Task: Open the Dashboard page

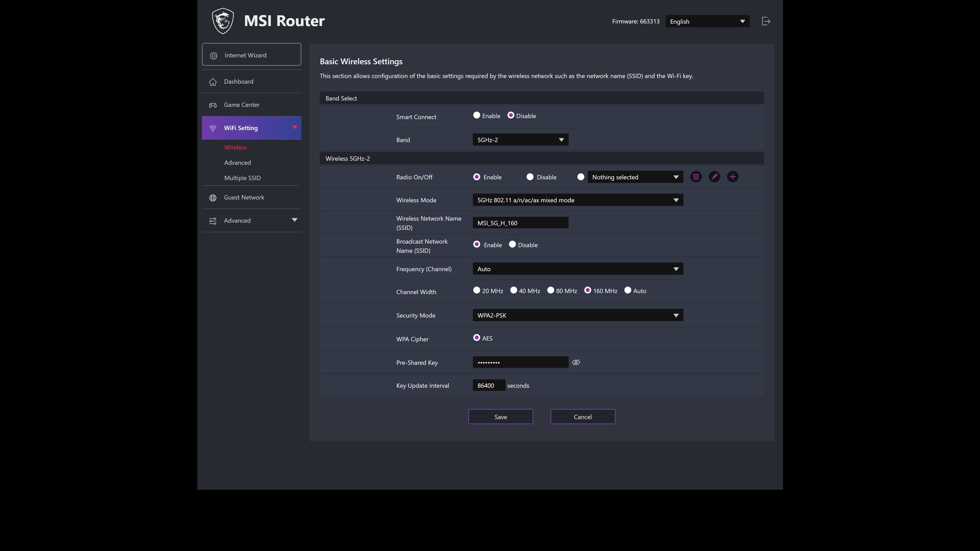Action: (x=251, y=82)
